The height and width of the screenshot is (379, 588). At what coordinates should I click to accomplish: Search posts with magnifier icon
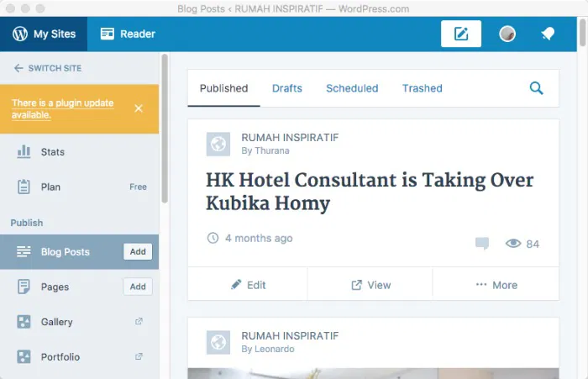[x=536, y=88]
